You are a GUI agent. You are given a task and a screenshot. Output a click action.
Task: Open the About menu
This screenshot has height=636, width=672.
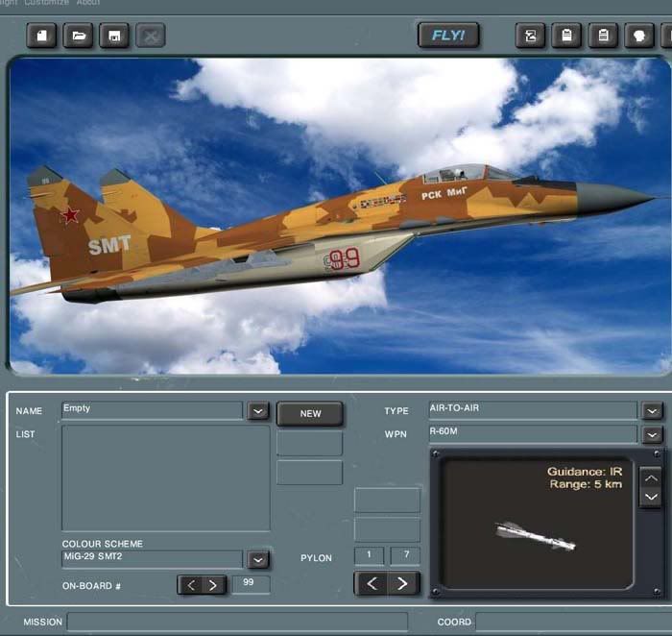coord(88,3)
